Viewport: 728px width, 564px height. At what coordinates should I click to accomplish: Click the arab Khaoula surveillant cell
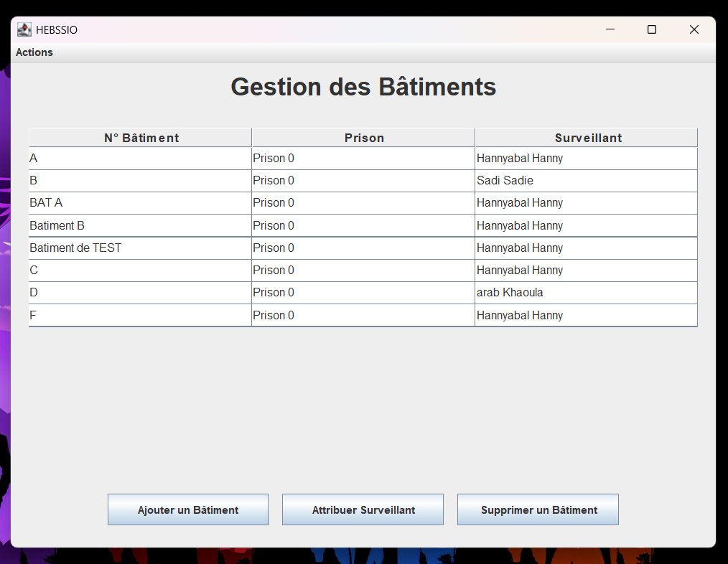(586, 293)
